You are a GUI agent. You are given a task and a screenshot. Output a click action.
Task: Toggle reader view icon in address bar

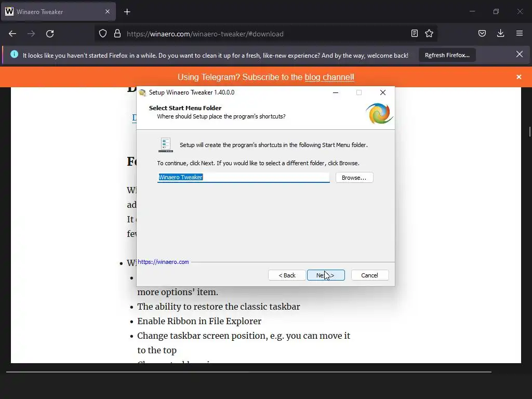click(x=414, y=33)
